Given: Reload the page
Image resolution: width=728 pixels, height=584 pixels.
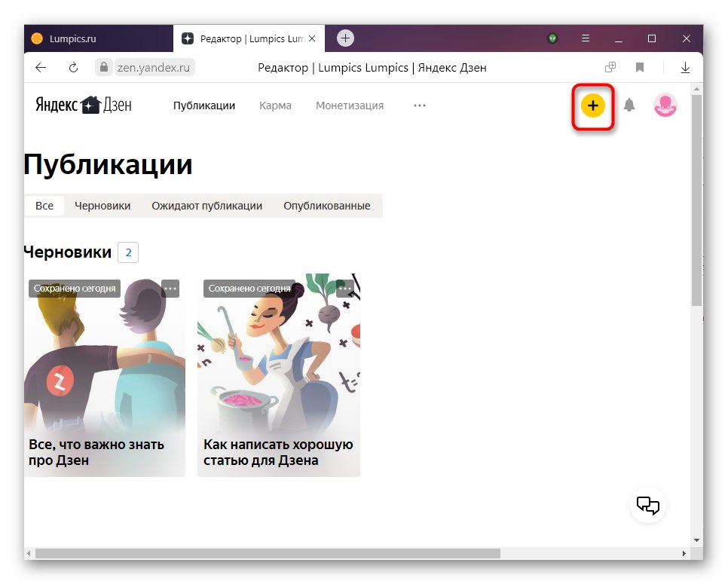Looking at the screenshot, I should [73, 67].
